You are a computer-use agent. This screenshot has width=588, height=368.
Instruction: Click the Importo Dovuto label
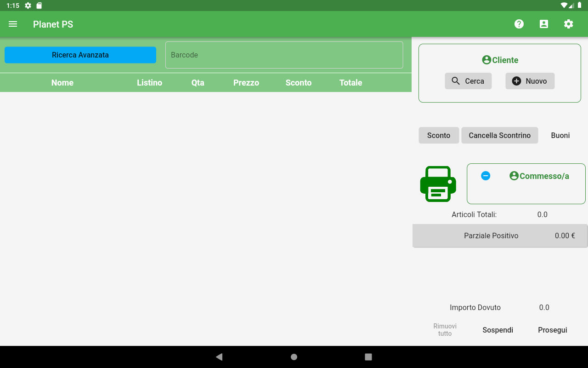(475, 307)
